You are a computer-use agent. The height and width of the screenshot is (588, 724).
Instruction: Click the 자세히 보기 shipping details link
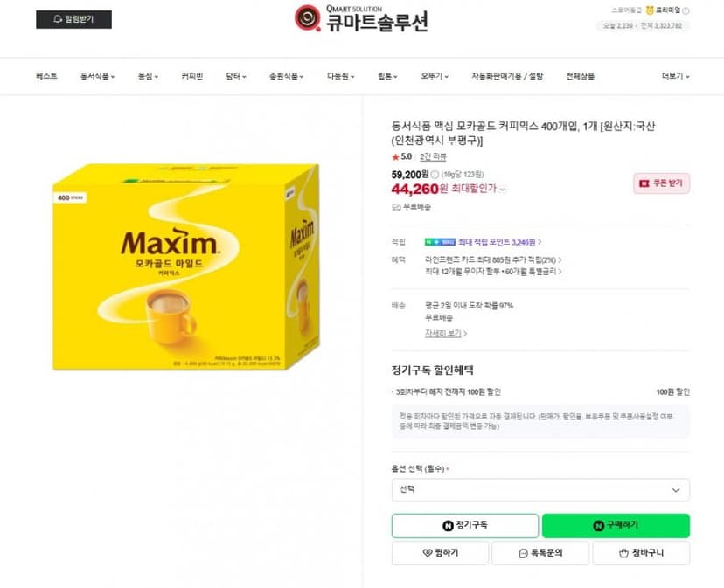tap(446, 333)
